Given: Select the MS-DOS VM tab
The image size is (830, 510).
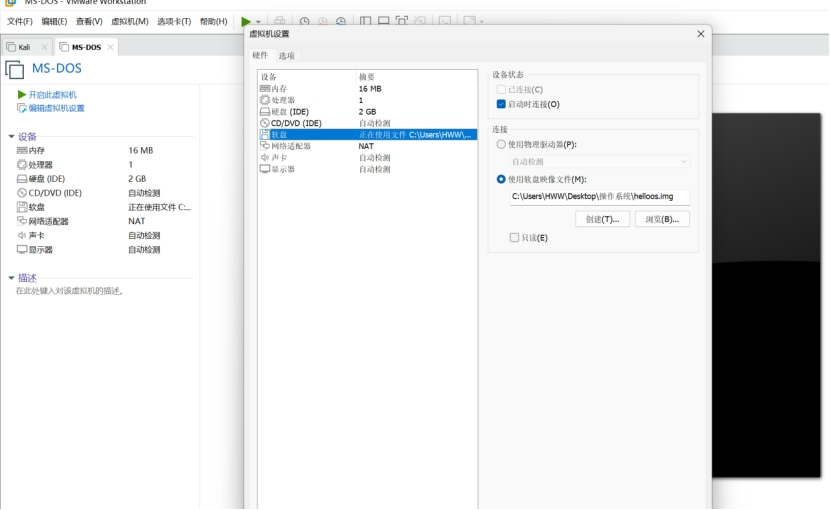Looking at the screenshot, I should click(x=86, y=47).
